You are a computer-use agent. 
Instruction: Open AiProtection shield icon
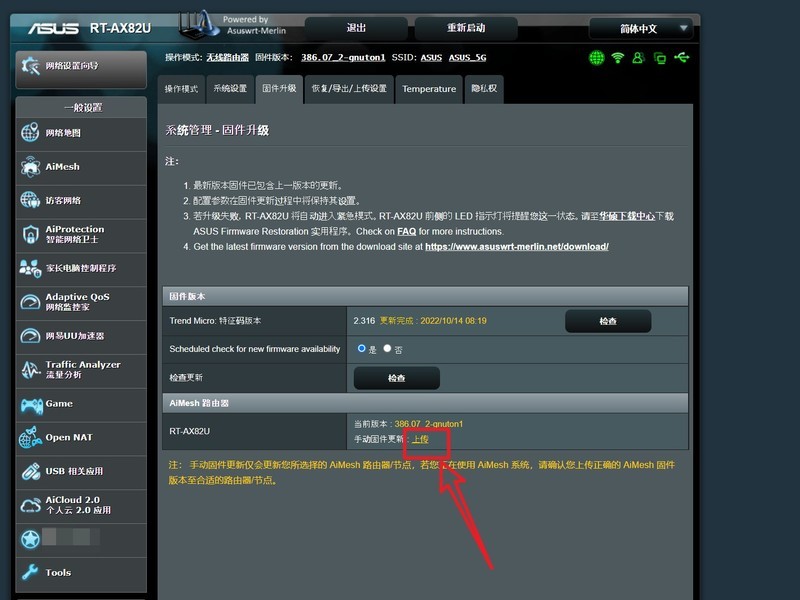click(30, 234)
